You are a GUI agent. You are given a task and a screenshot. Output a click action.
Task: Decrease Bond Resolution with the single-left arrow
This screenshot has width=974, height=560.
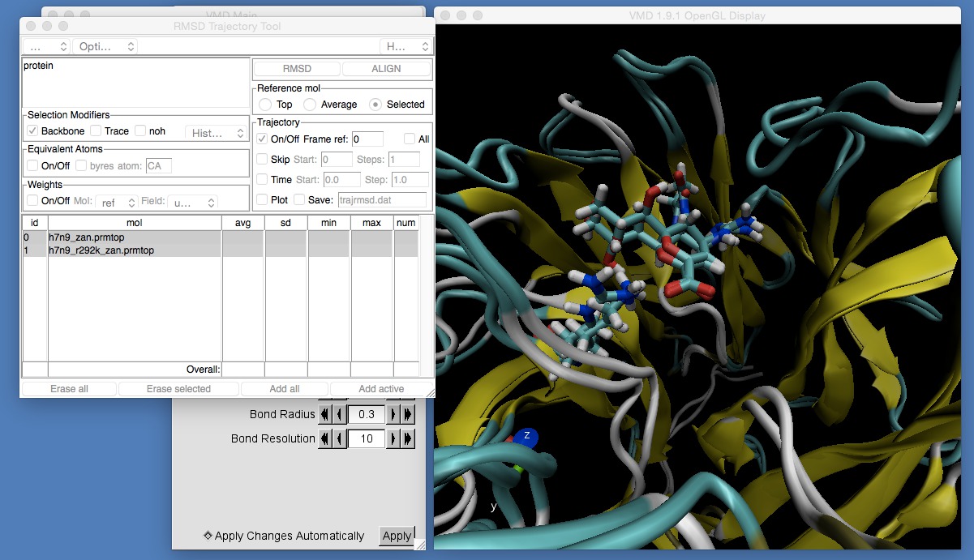coord(340,438)
